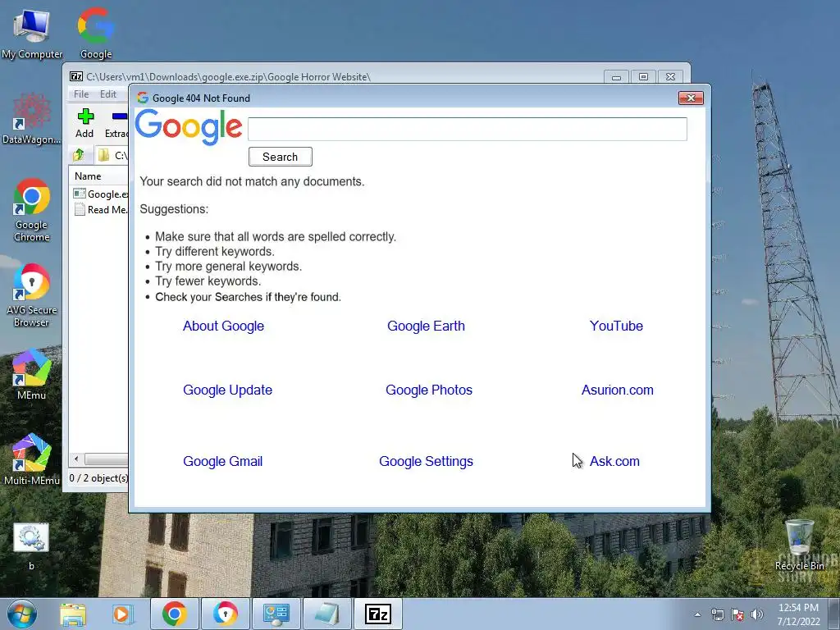
Task: Open Windows Explorer from the taskbar
Action: [x=73, y=614]
